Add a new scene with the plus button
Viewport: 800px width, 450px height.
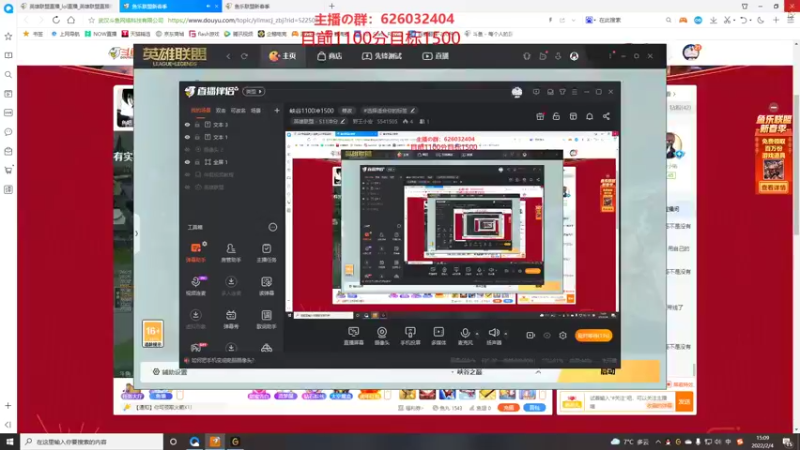click(x=277, y=110)
